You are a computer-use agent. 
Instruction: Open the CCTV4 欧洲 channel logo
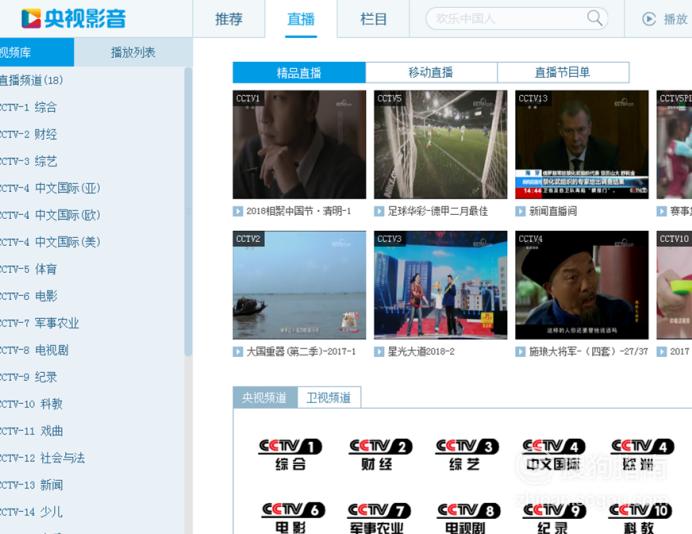point(642,455)
